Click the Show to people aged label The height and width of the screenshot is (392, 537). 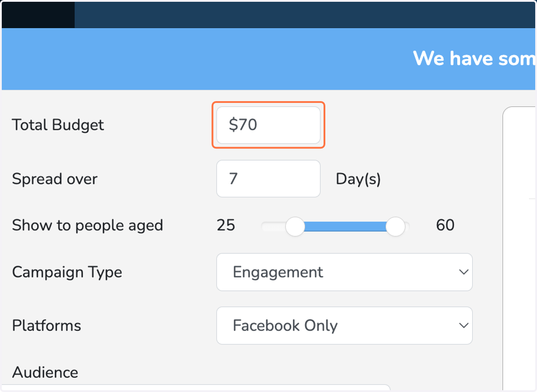(87, 225)
